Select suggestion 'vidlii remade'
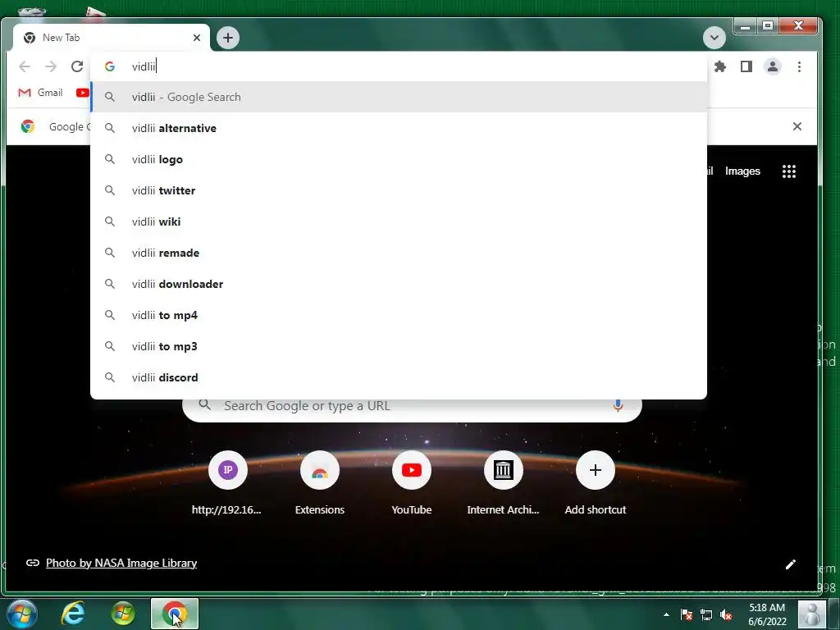The height and width of the screenshot is (630, 840). pyautogui.click(x=399, y=253)
